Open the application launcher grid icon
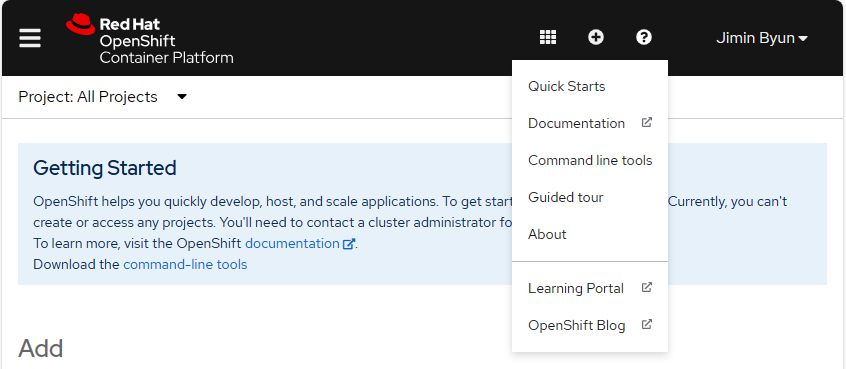Viewport: 846px width, 369px height. click(548, 37)
